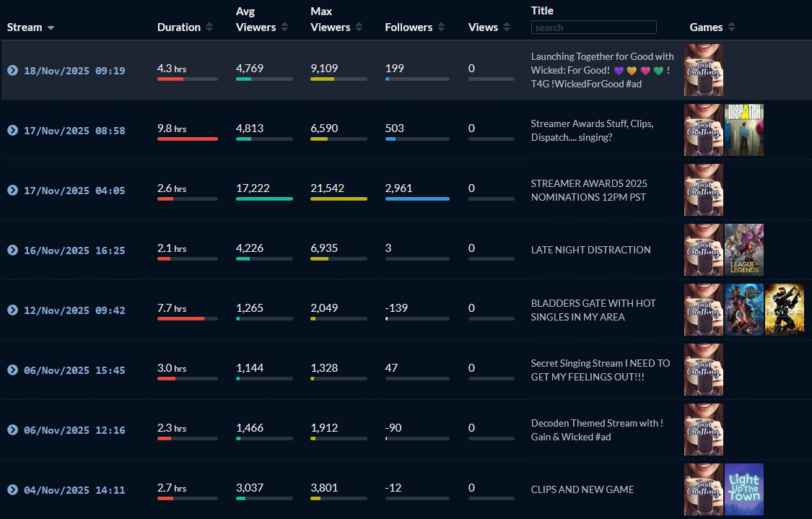
Task: Sort table by Views header
Action: [483, 27]
